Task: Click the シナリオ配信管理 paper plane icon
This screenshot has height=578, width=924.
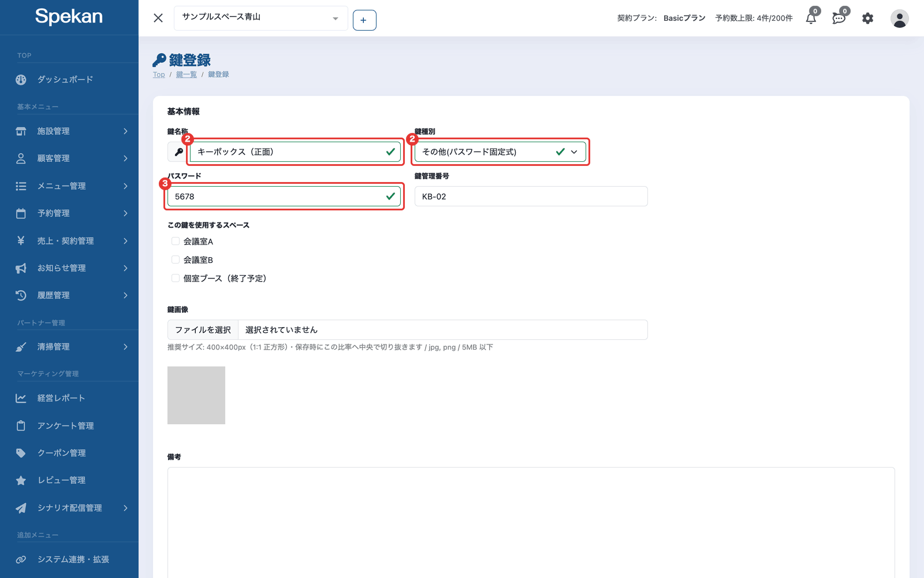Action: click(21, 508)
